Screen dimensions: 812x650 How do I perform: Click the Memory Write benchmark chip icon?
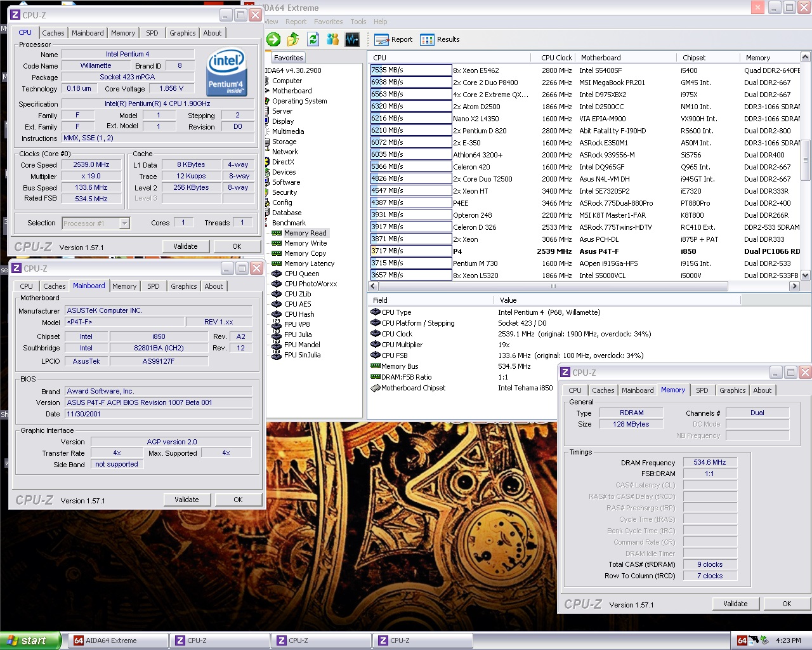(277, 243)
